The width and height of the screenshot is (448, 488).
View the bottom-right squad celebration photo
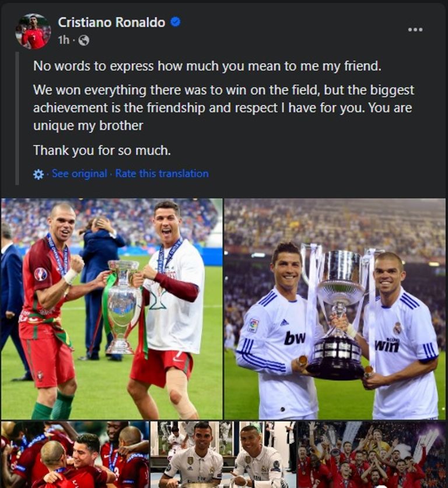point(371,454)
